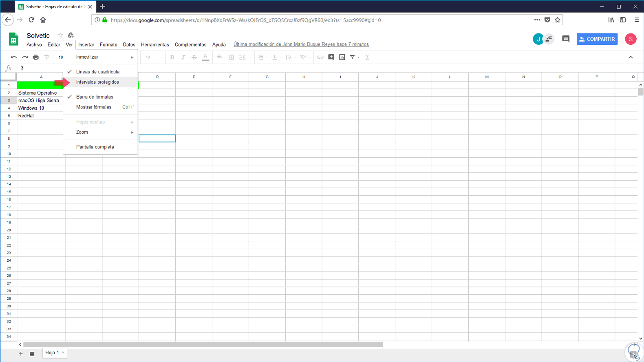Screen dimensions: 644x362
Task: Bookmark this page with the star
Action: click(x=558, y=20)
